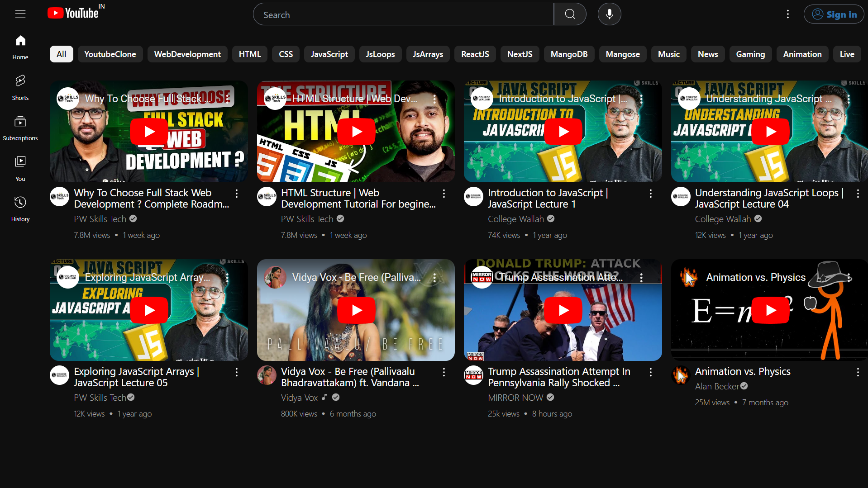
Task: Click the Sign in button
Action: click(x=834, y=14)
